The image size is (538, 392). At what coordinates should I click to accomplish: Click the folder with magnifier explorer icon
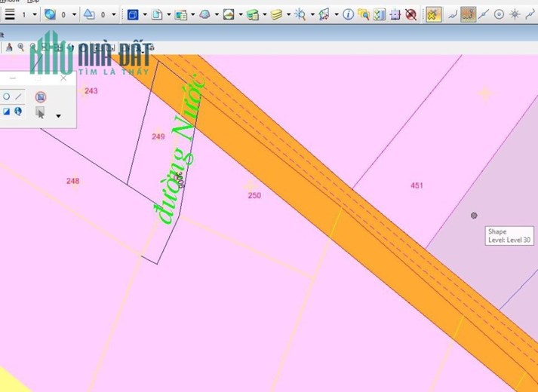364,14
